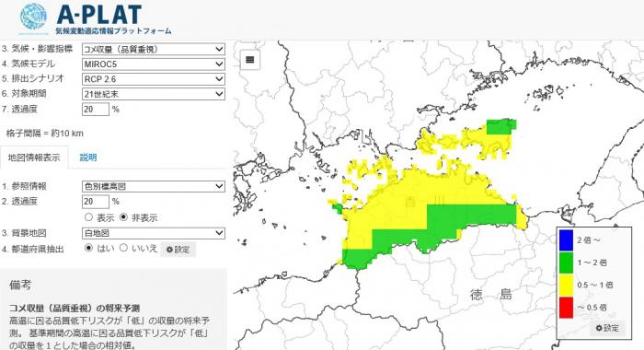The image size is (644, 350).
Task: Click the 気候変動適応情報プラットフォーム subtitle
Action: (113, 30)
